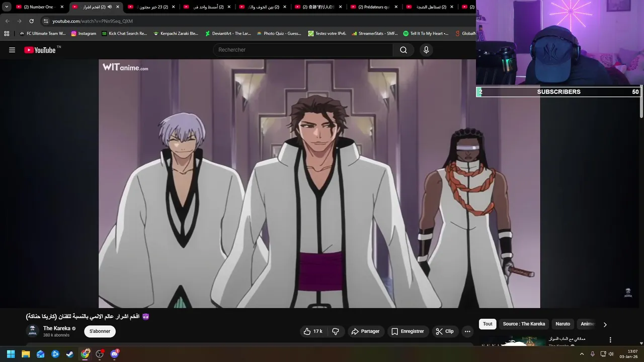
Task: Open Kenpachi Zaraki Ble... bookmark
Action: [x=176, y=34]
